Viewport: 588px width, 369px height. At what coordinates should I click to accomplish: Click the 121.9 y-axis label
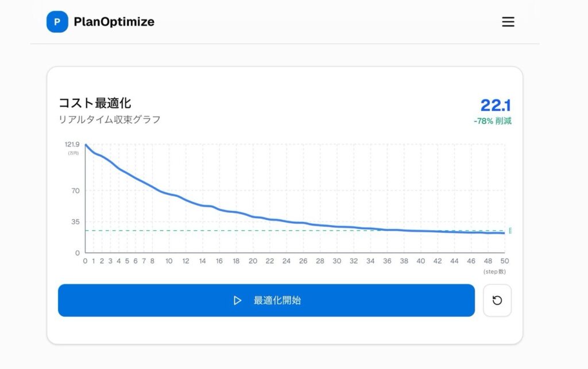(x=72, y=145)
